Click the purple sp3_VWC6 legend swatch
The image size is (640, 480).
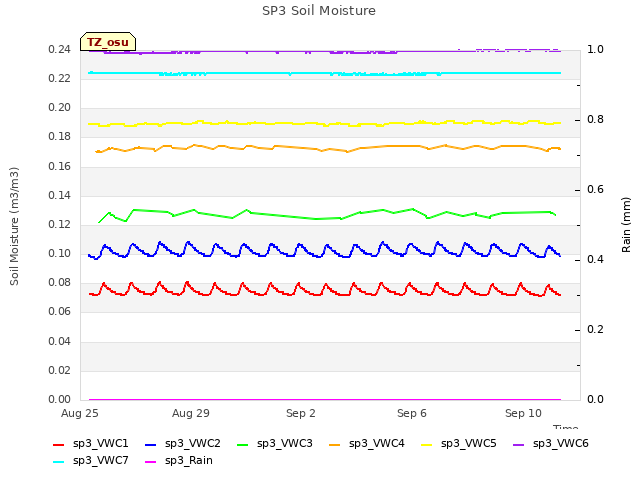point(519,444)
